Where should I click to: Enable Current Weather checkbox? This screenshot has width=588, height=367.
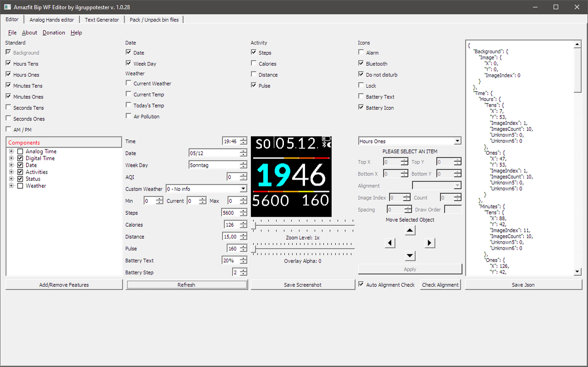(129, 83)
